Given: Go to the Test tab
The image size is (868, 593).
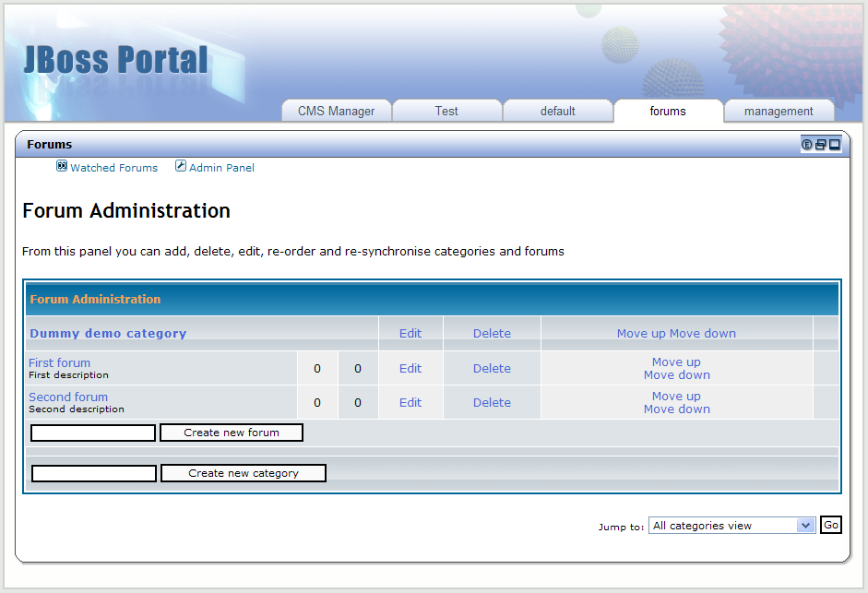Looking at the screenshot, I should point(446,111).
